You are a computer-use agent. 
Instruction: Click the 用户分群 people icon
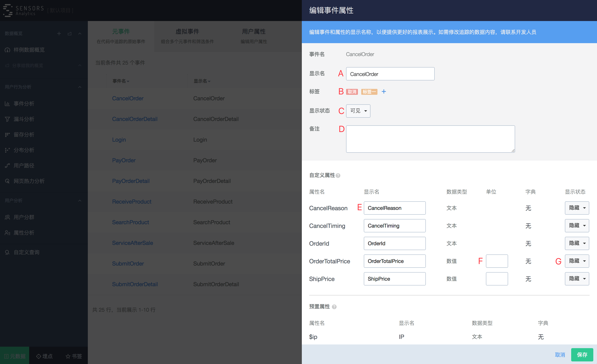pos(7,217)
